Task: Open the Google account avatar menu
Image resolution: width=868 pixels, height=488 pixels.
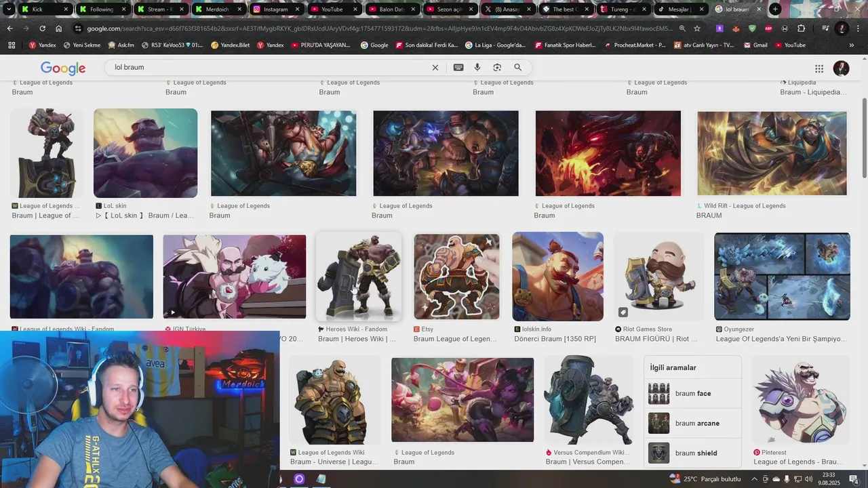Action: (842, 68)
